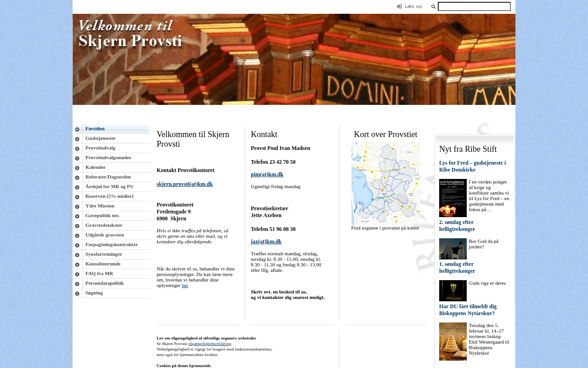Screen dimensions: 588x368
Task: Navigate to Synsforretninger
Action: 104,254
